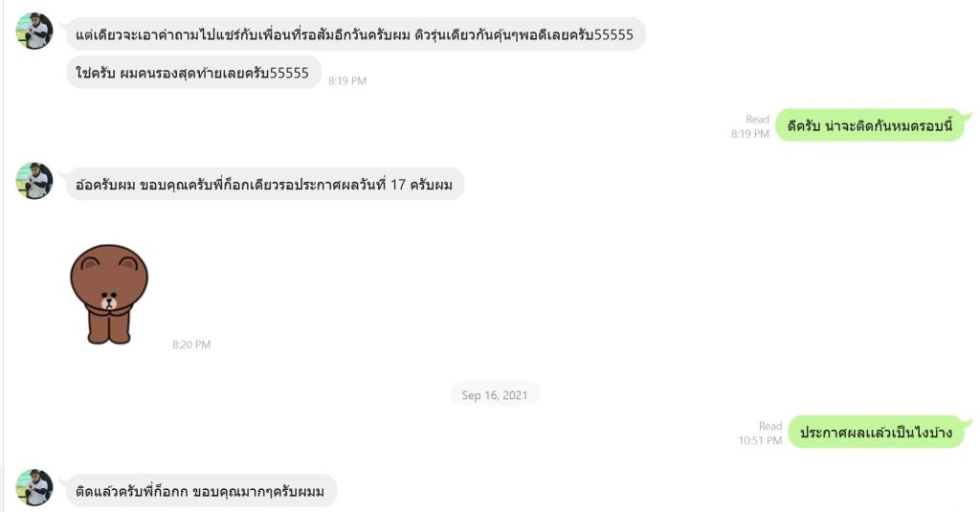Select message starting 'แต่เดี๋ยวจะเอาคำถามไปแชร์'
The image size is (980, 512).
tap(355, 34)
